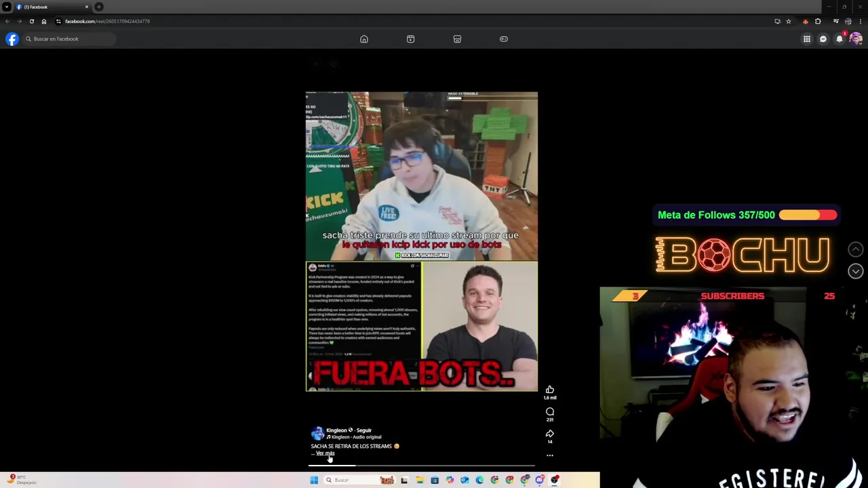Screen dimensions: 868x488
Task: Open the Gaming controller icon
Action: coord(504,39)
